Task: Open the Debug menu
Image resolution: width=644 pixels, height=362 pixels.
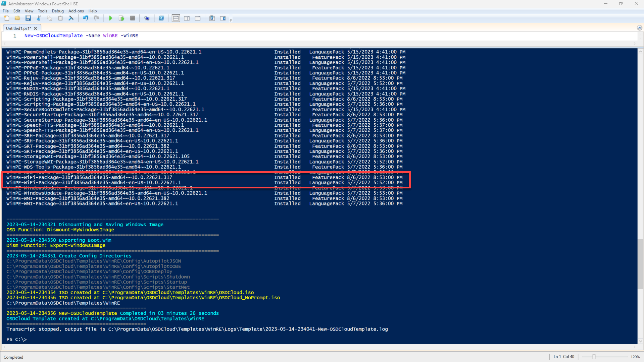Action: coord(58,11)
